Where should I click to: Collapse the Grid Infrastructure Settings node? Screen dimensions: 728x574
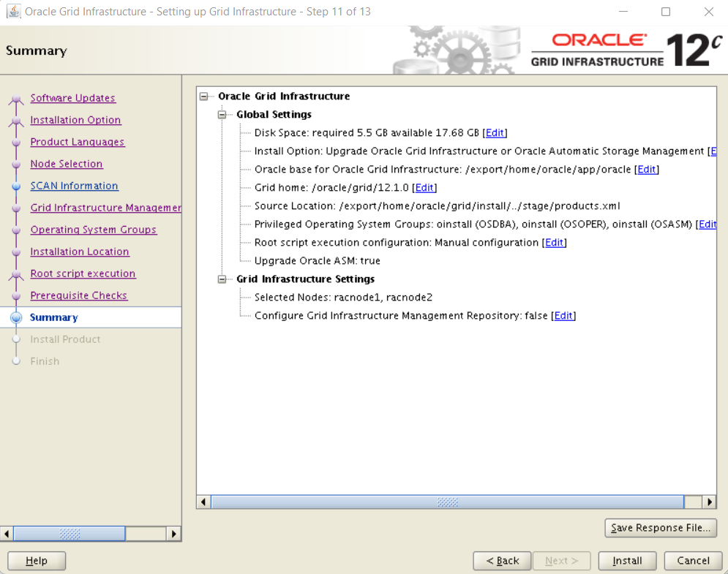[222, 279]
